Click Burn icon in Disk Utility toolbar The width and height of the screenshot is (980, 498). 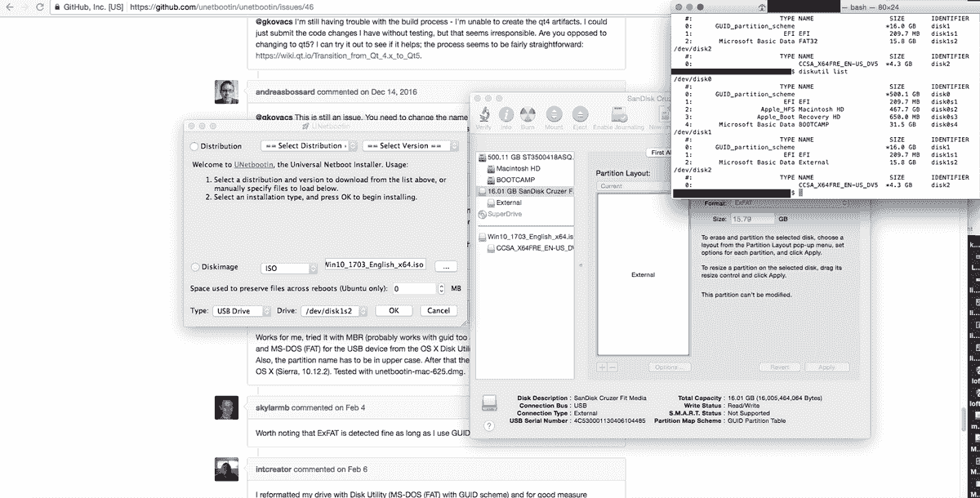pos(528,114)
